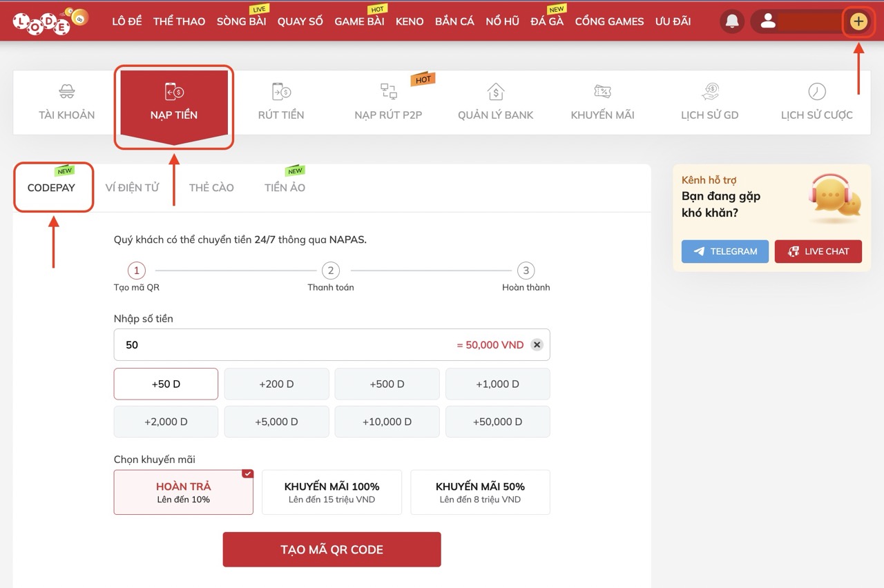The width and height of the screenshot is (884, 588).
Task: Open Rút Tiền withdrawal icon
Action: 281,92
